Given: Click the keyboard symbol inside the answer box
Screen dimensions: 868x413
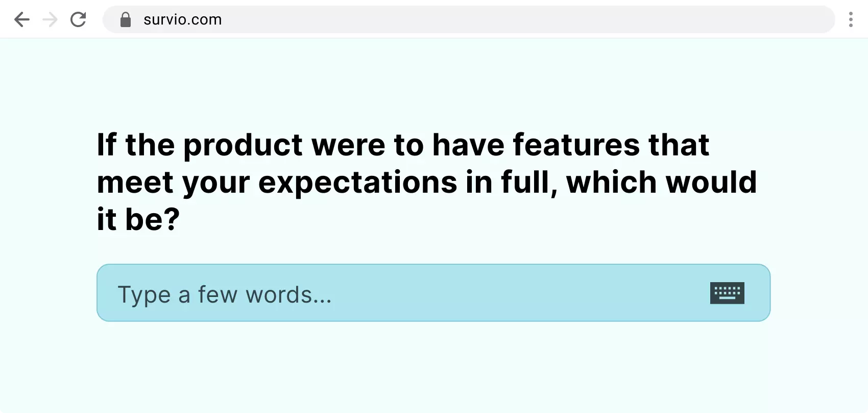Looking at the screenshot, I should (727, 292).
